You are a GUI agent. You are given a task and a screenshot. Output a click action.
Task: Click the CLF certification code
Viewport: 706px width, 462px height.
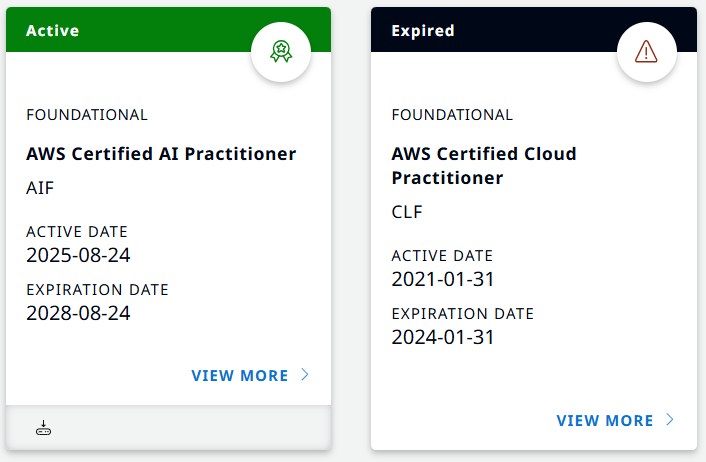tap(407, 211)
